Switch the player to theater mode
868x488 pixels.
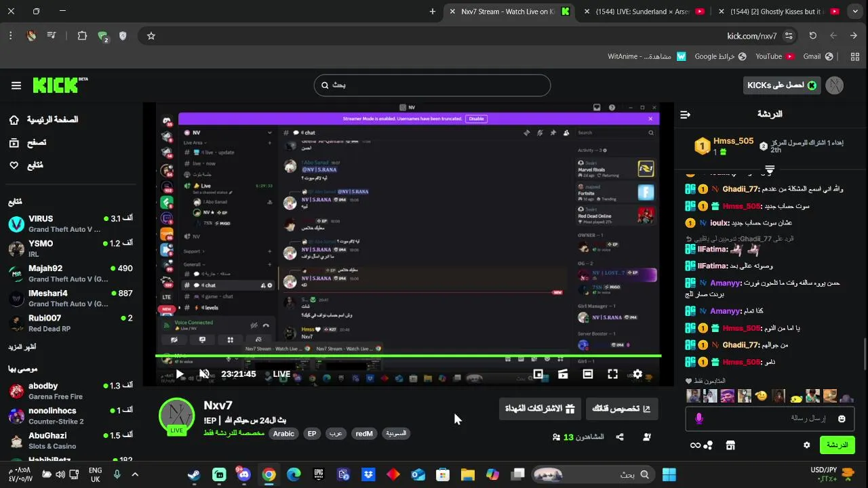[x=588, y=374]
